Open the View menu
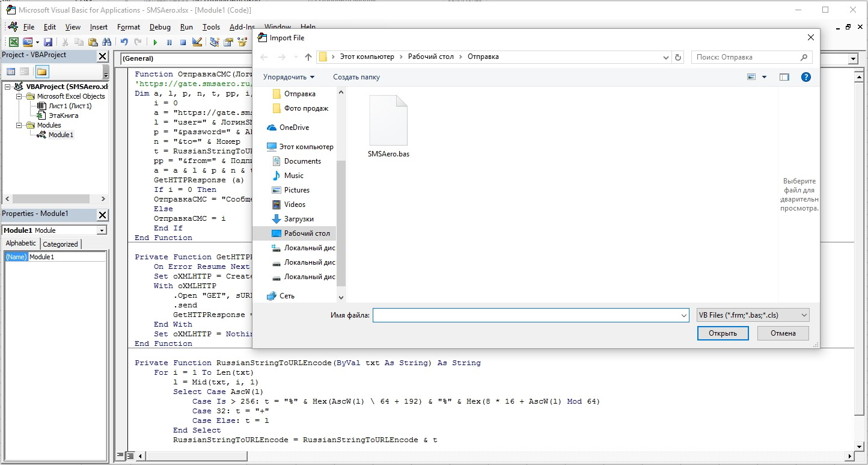The image size is (868, 465). (x=73, y=27)
